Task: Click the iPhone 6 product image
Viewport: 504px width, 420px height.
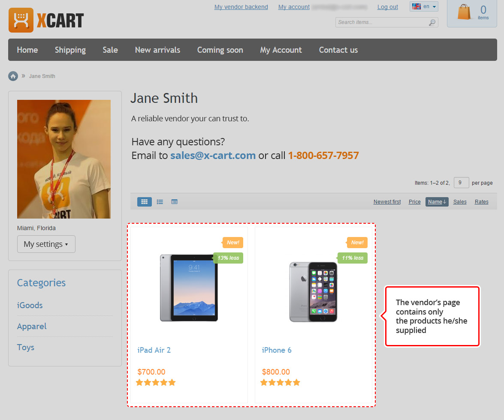Action: point(314,291)
